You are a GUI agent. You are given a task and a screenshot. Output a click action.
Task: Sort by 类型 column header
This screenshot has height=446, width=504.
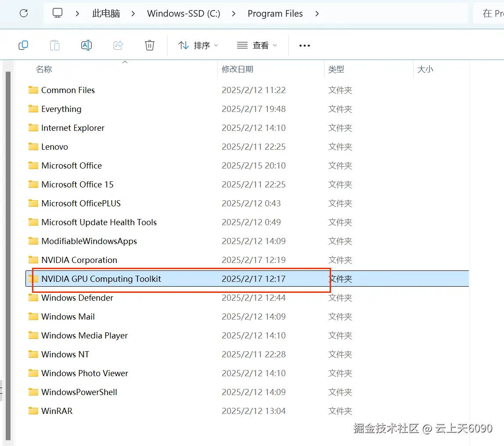click(336, 69)
